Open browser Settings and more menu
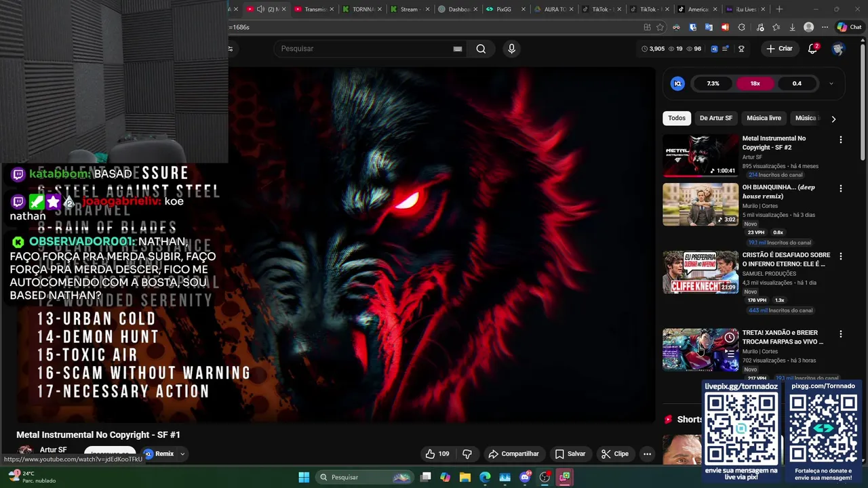Screen dimensions: 868x488 pyautogui.click(x=825, y=27)
